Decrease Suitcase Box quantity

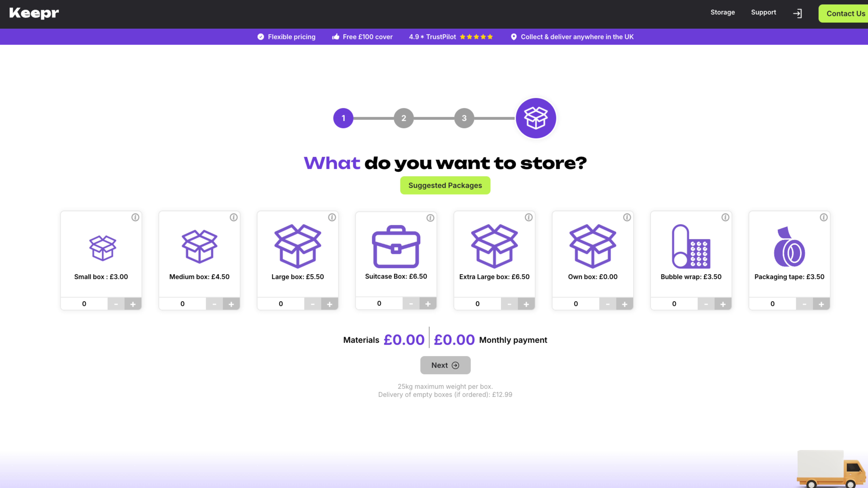coord(411,303)
